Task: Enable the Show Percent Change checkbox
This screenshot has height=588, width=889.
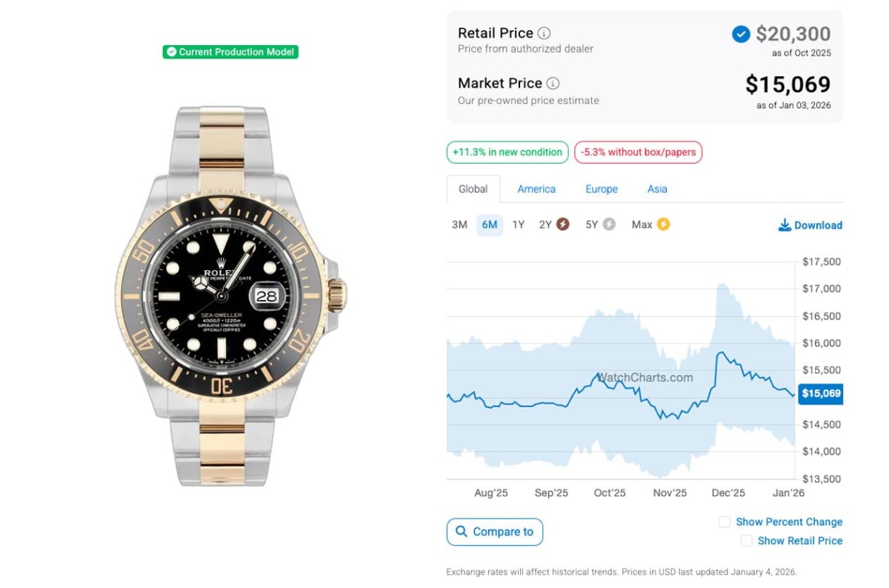Action: tap(725, 522)
